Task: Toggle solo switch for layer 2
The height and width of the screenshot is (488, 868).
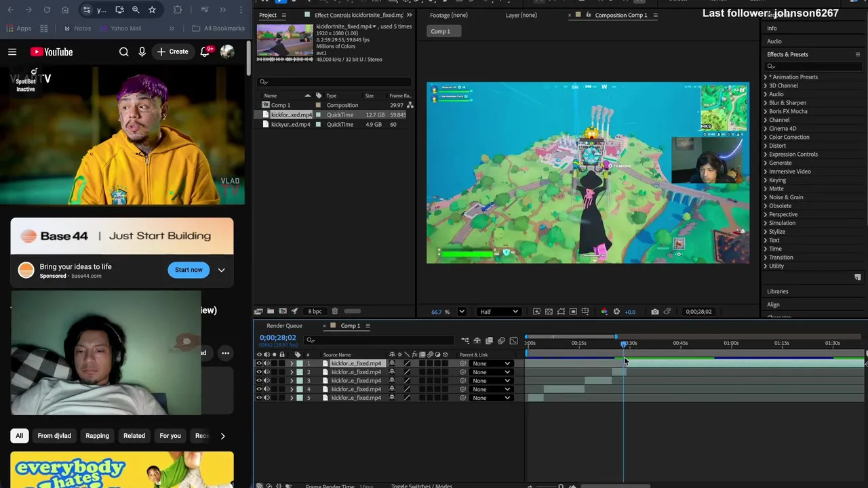Action: click(x=274, y=372)
